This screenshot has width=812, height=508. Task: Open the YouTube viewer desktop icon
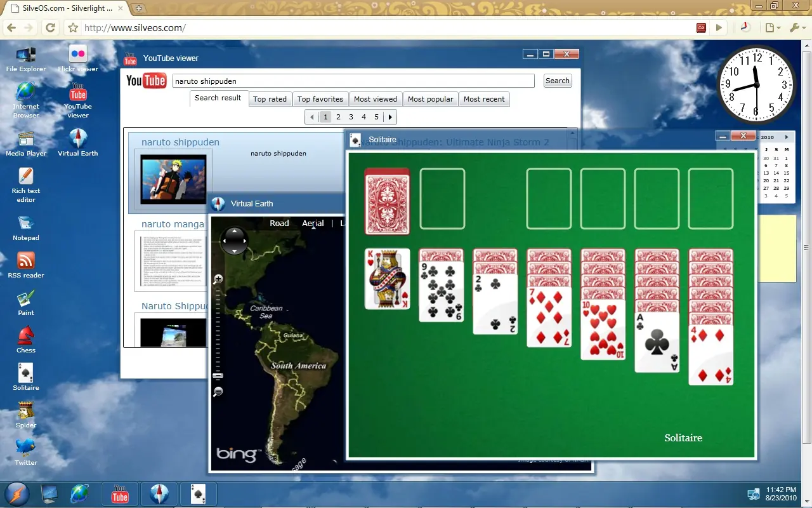coord(78,101)
